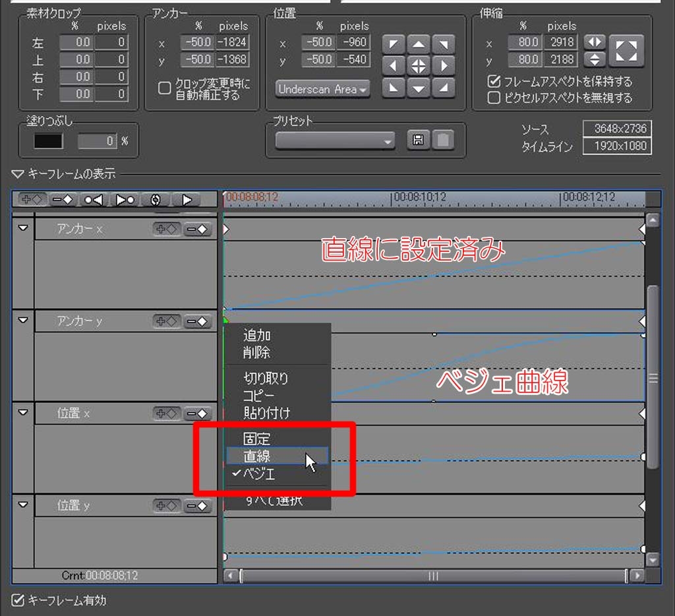Collapse the アンカー x track
Image resolution: width=675 pixels, height=616 pixels.
pyautogui.click(x=23, y=228)
